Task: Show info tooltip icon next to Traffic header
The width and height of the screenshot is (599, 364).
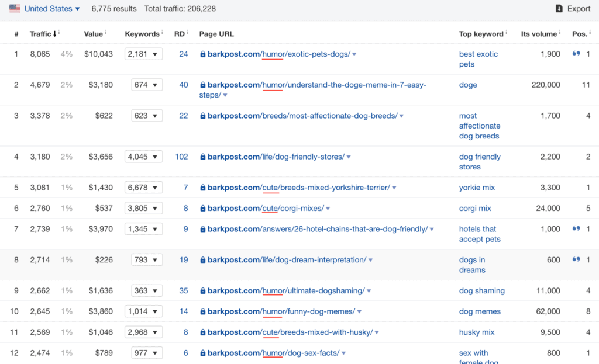Action: [x=59, y=33]
